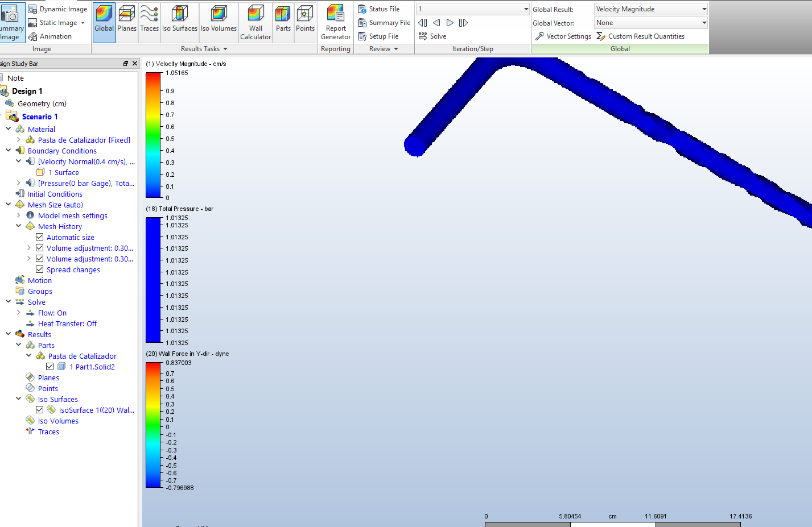The height and width of the screenshot is (527, 812).
Task: Expand the Pasta de Catalizador [Fixed] material
Action: (19, 140)
